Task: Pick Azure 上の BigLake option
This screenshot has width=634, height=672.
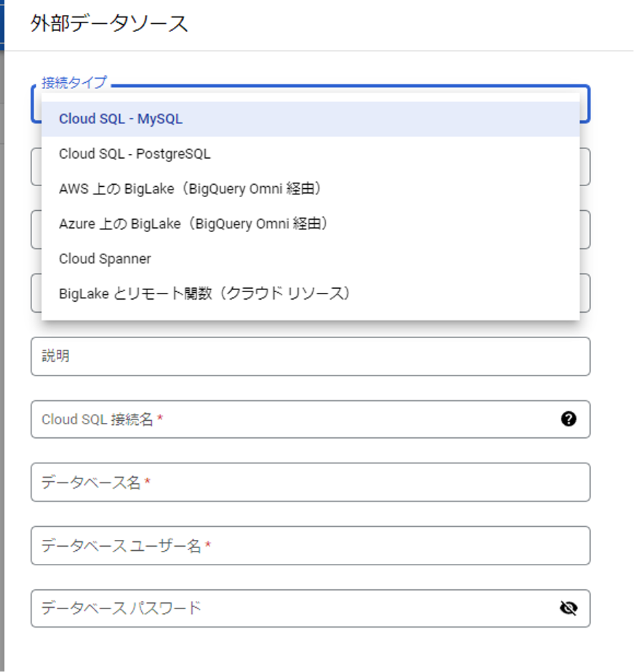Action: (x=310, y=224)
